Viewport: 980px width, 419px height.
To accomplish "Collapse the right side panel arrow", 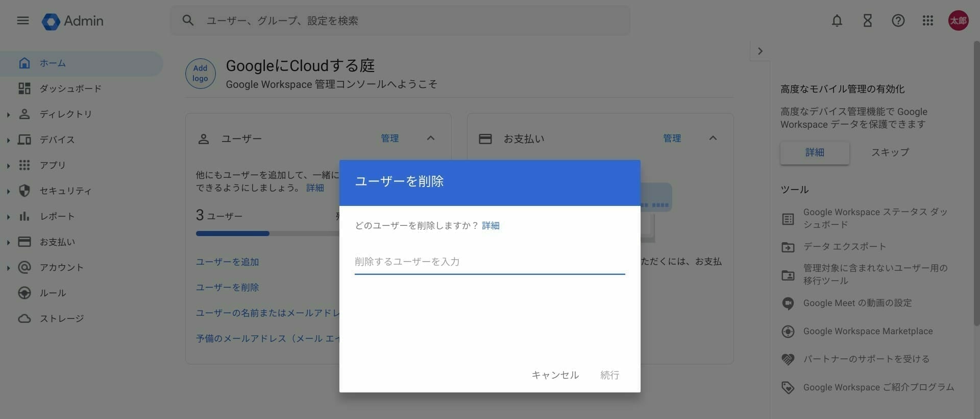I will click(760, 51).
